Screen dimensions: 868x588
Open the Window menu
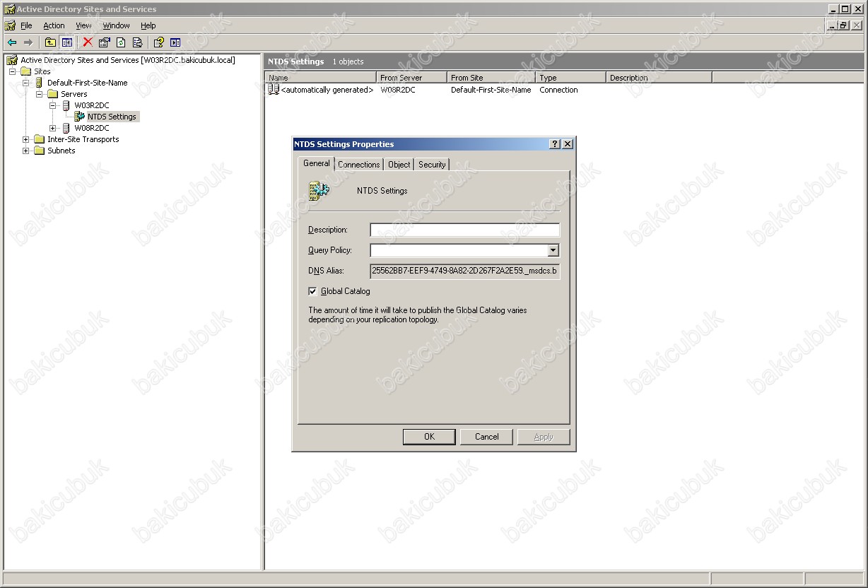(x=117, y=25)
